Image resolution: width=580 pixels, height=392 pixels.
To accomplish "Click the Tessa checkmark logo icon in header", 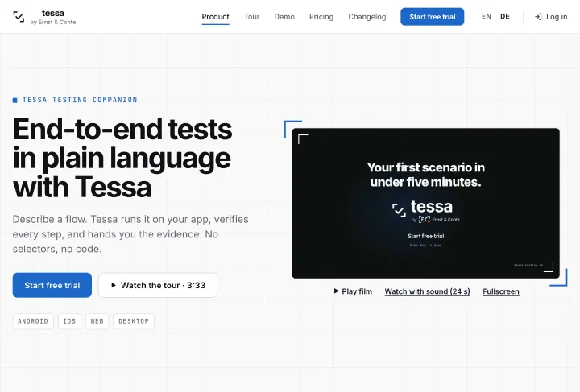I will pyautogui.click(x=19, y=17).
